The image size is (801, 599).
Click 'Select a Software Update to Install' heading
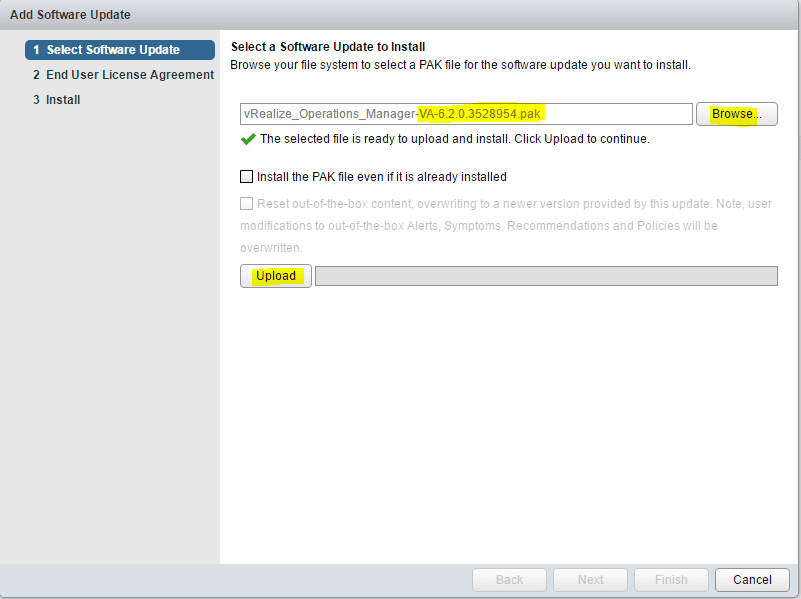click(328, 47)
